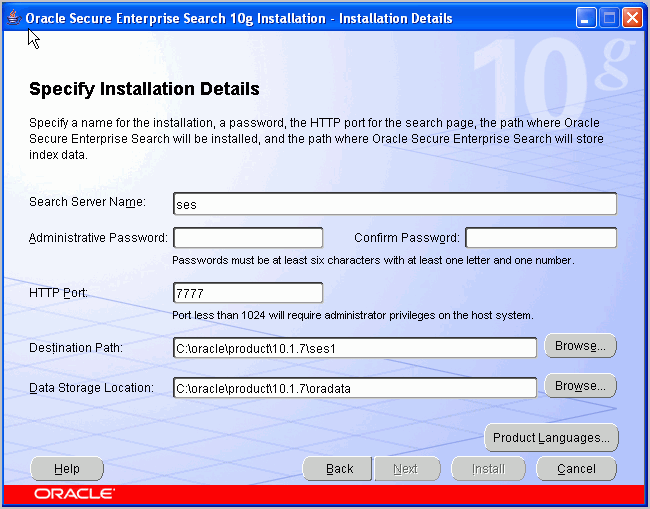
Task: Close the Oracle installer window
Action: pos(632,18)
